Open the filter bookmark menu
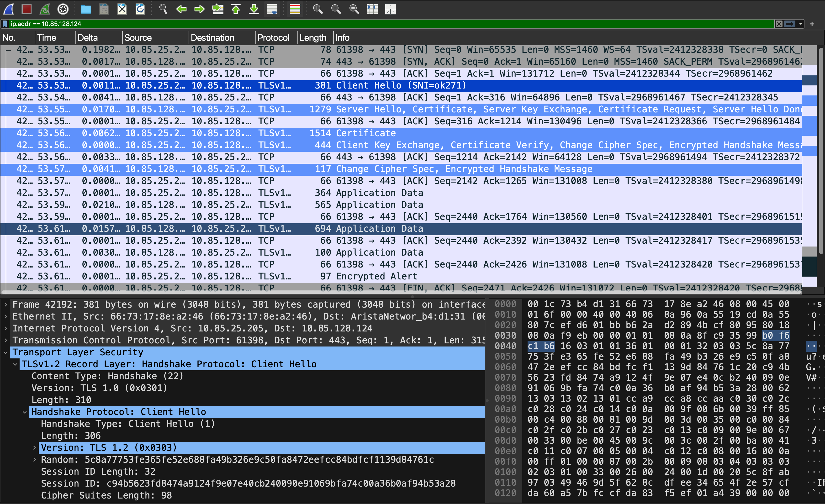This screenshot has height=504, width=825. [x=4, y=24]
